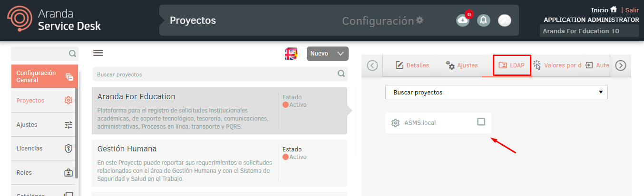
Task: Click the UK flag language icon
Action: (x=291, y=54)
